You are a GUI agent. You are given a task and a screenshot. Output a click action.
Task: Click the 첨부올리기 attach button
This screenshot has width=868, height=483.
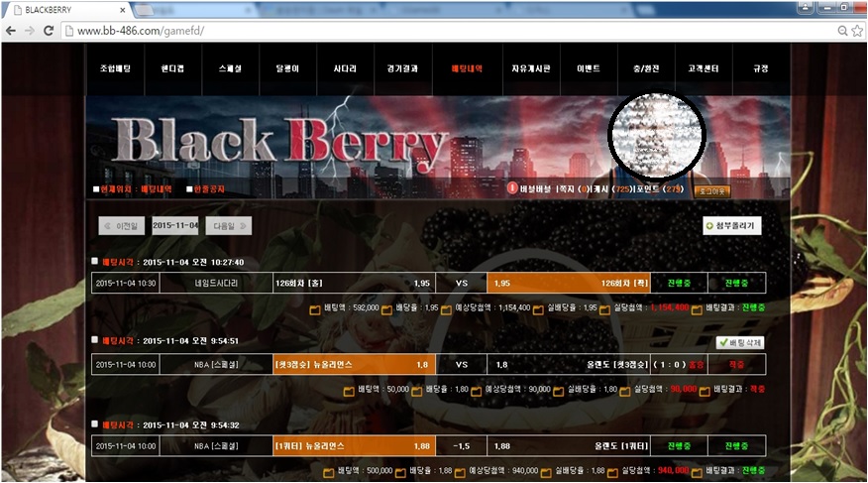pyautogui.click(x=732, y=225)
